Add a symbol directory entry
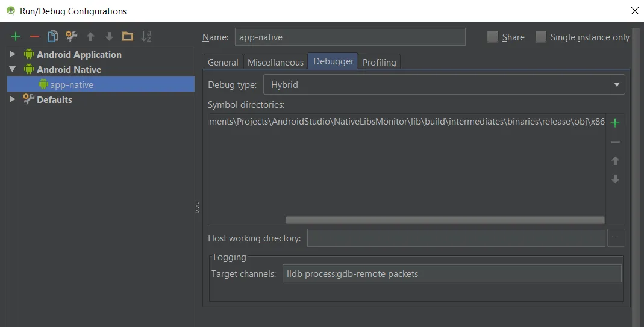Image resolution: width=644 pixels, height=327 pixels. click(615, 123)
